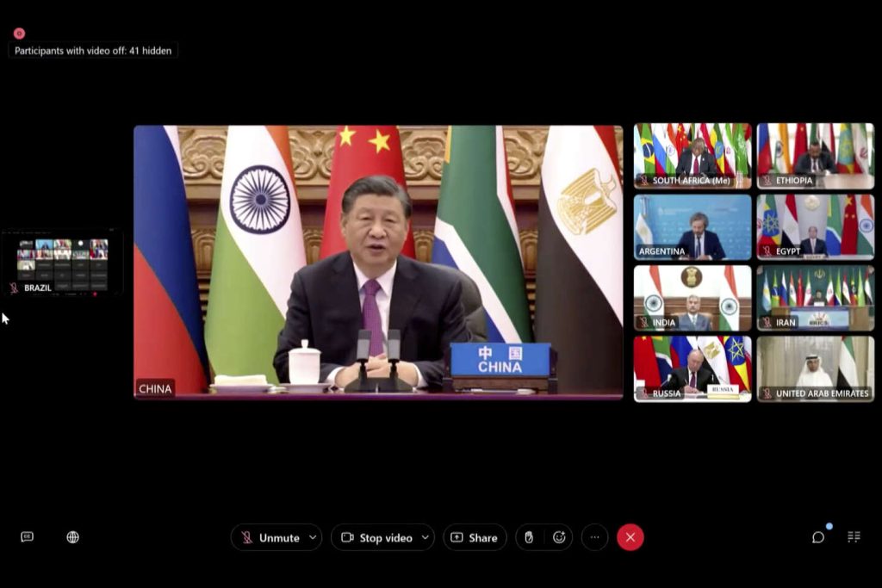Open the chat panel icon
The height and width of the screenshot is (588, 882).
818,537
